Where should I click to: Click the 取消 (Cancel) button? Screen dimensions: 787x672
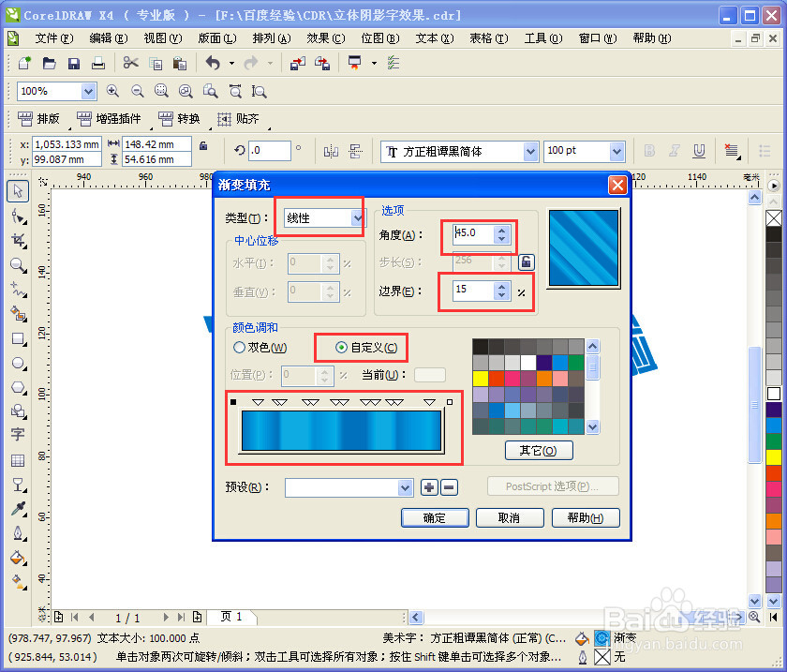[510, 517]
